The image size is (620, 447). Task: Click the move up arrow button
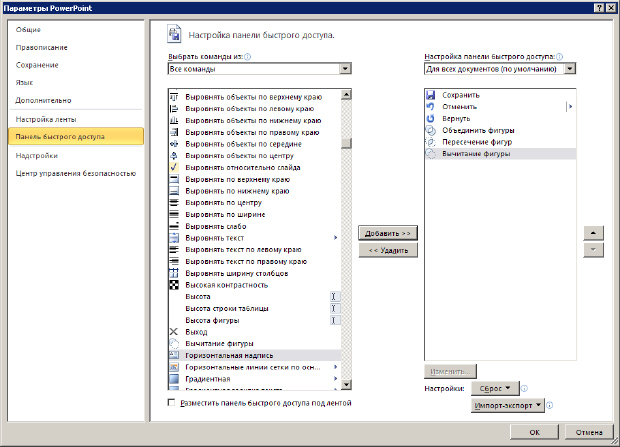point(593,233)
